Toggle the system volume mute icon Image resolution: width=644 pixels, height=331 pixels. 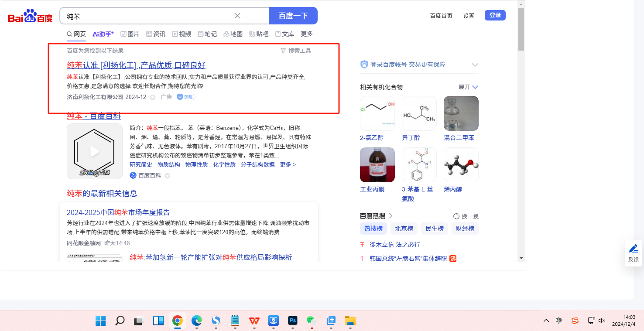coord(602,321)
